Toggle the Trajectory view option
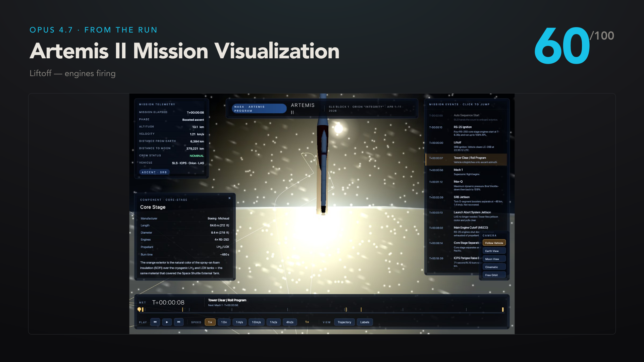 (344, 322)
